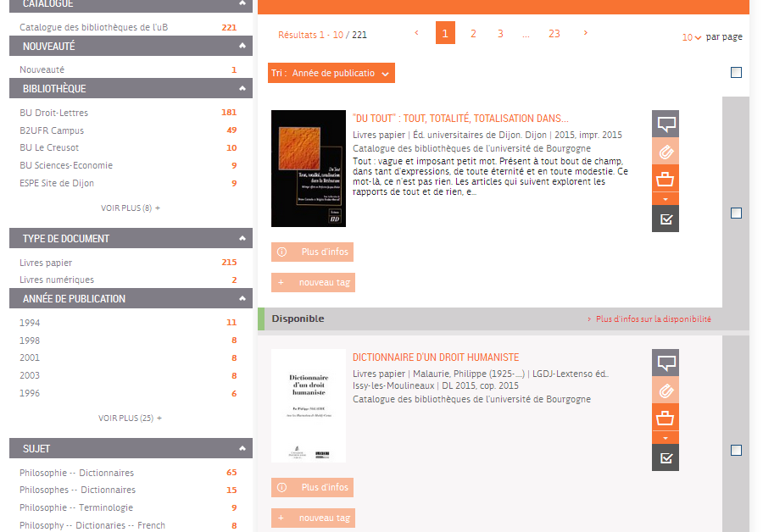Check the box for Dictionnaire d'un droit humaniste

coord(736,450)
